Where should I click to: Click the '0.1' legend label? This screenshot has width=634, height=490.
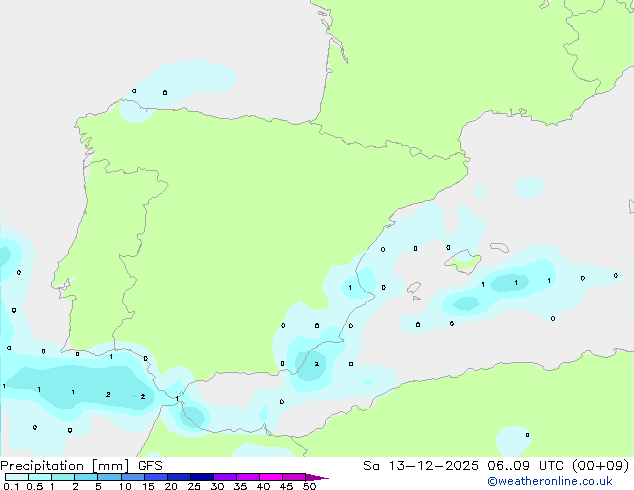point(11,486)
